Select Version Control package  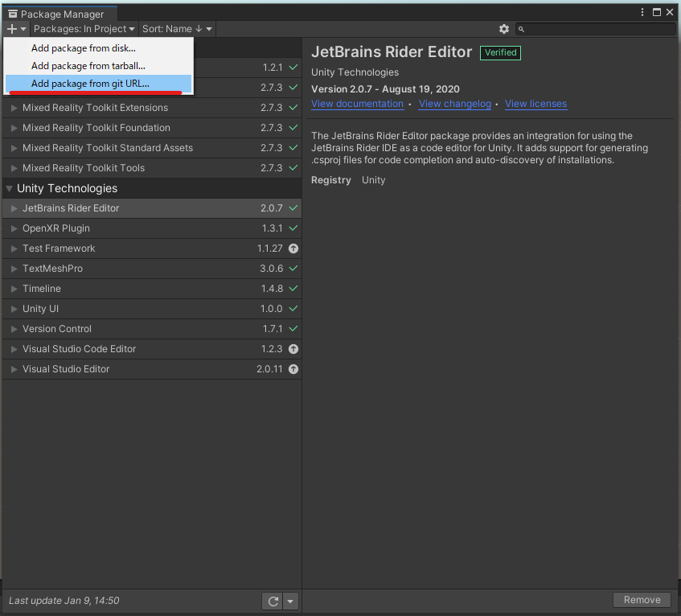[x=152, y=329]
